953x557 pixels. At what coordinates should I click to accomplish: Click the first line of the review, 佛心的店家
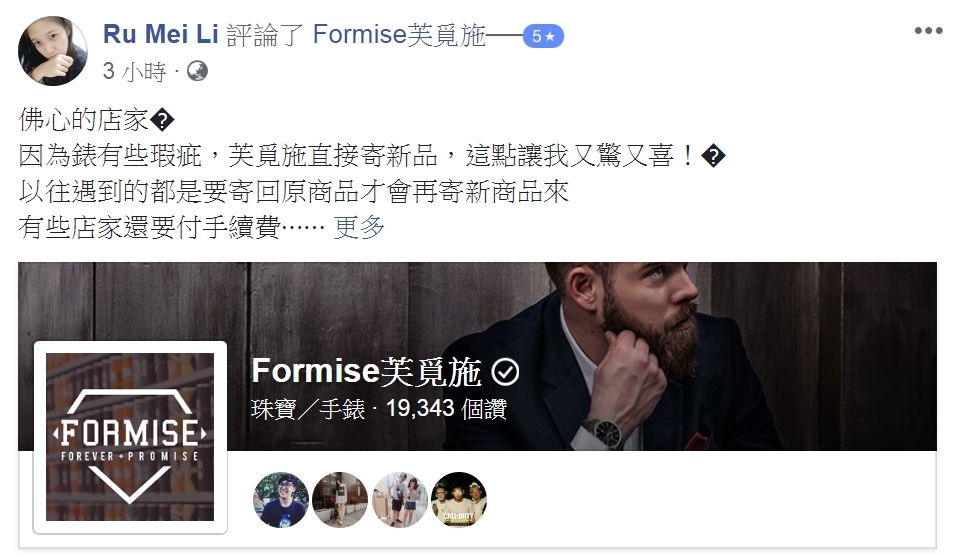(x=84, y=120)
